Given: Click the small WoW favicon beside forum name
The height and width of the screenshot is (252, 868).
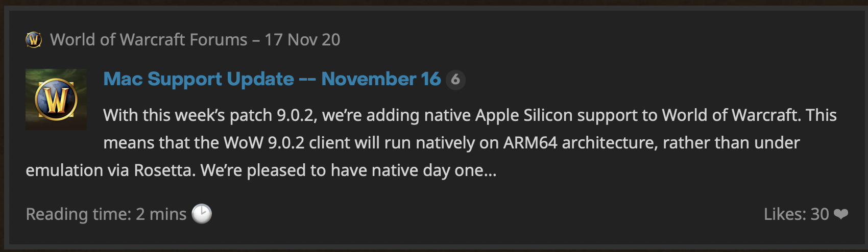Looking at the screenshot, I should pos(34,39).
